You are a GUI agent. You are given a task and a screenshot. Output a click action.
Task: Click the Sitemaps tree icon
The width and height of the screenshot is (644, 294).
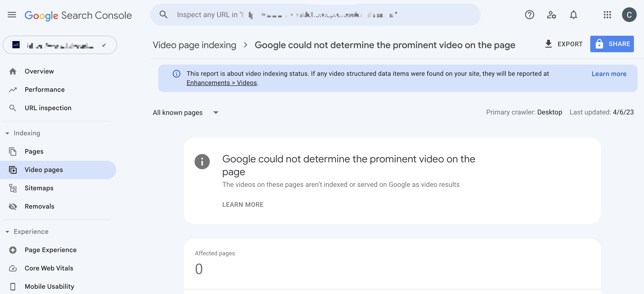click(x=13, y=188)
